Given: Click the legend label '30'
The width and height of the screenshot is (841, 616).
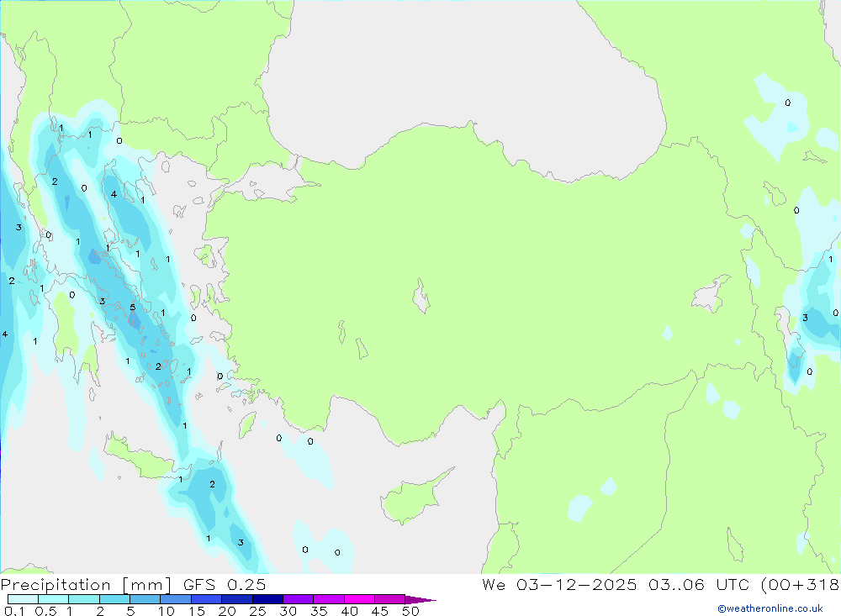Looking at the screenshot, I should coord(288,611).
